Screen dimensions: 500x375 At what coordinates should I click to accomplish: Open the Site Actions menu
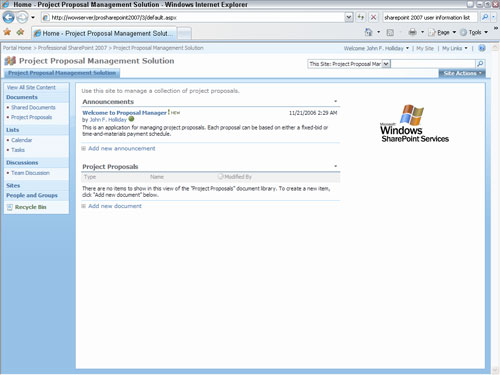(x=462, y=73)
